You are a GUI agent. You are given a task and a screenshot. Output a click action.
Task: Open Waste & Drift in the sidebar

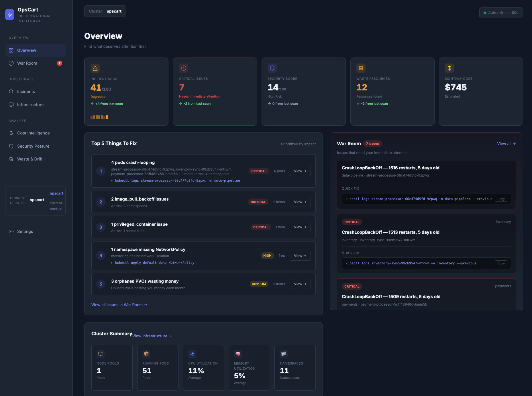[35, 159]
